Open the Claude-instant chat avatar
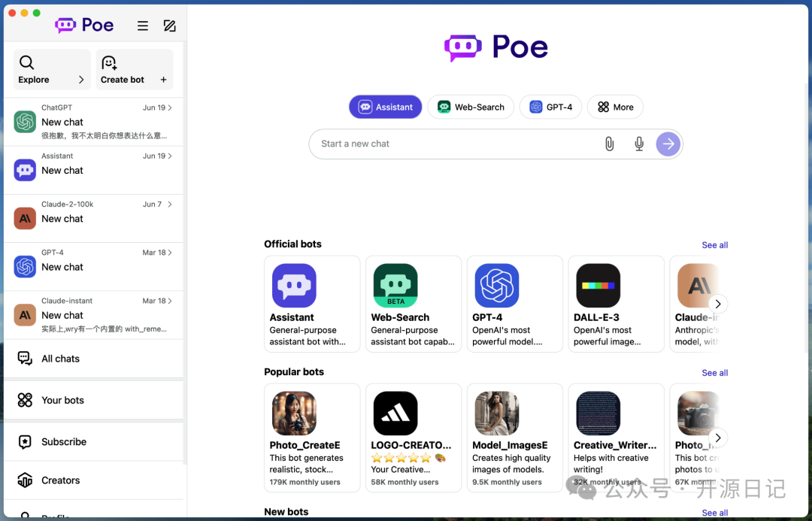 point(25,315)
